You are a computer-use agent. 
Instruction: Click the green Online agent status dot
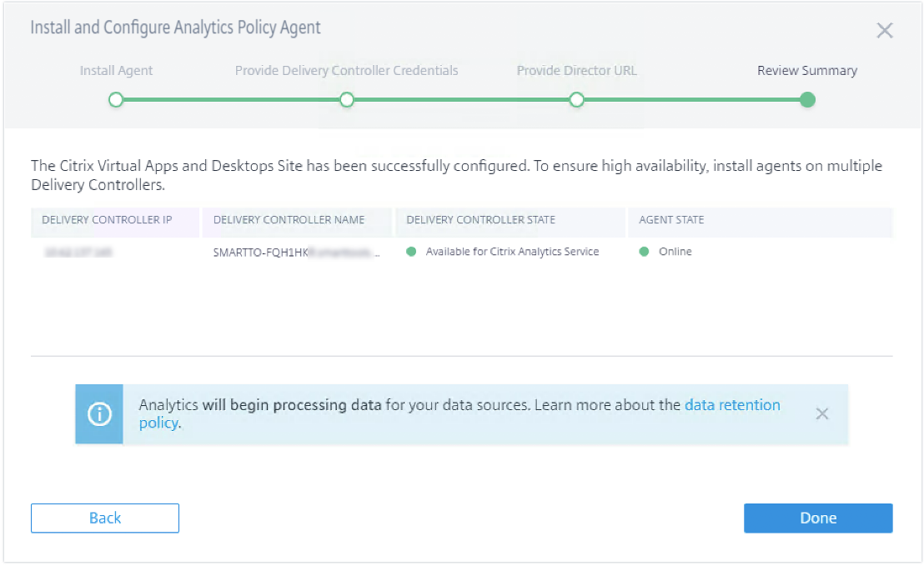[644, 252]
